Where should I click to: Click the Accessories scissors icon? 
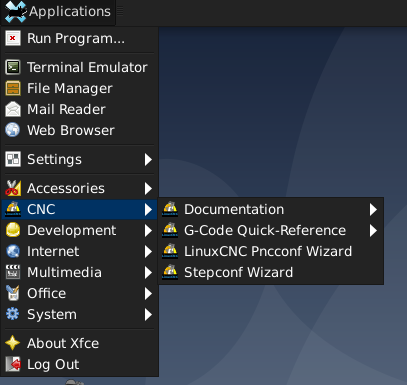tap(13, 188)
